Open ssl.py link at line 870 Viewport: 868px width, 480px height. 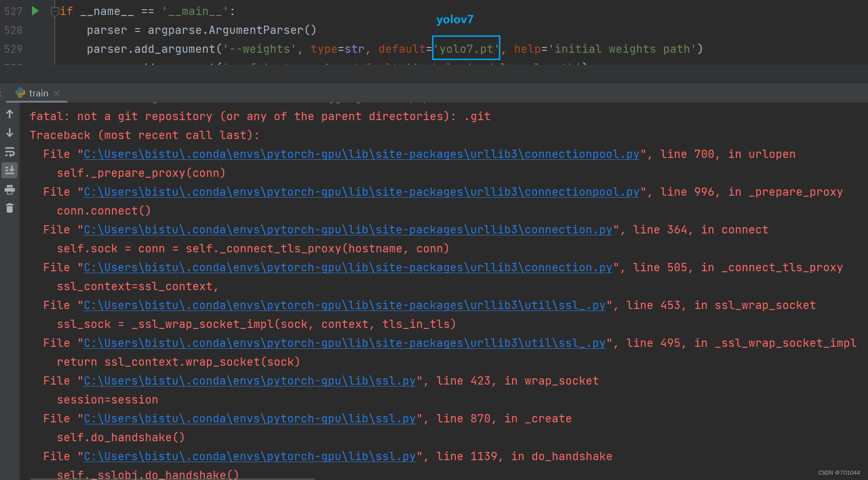click(249, 418)
